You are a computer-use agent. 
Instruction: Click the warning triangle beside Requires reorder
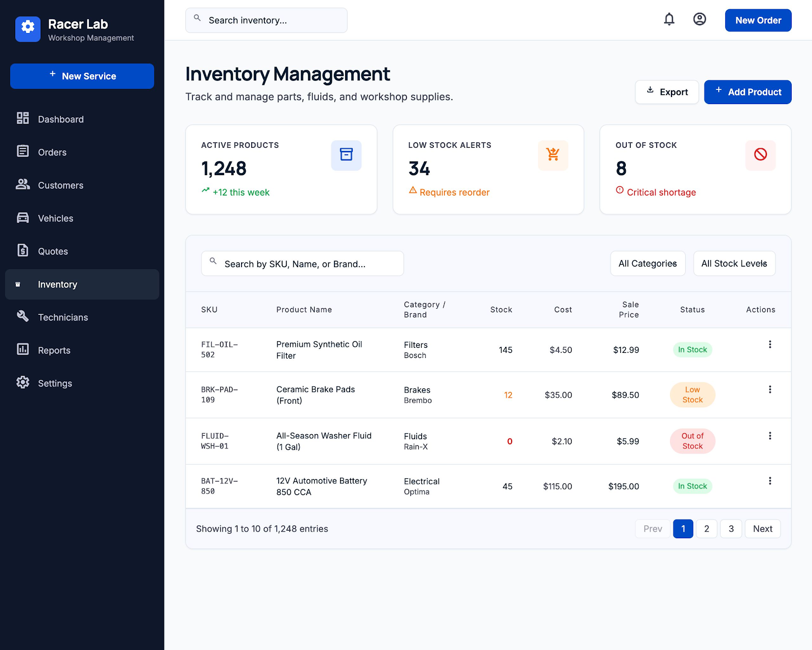tap(413, 190)
